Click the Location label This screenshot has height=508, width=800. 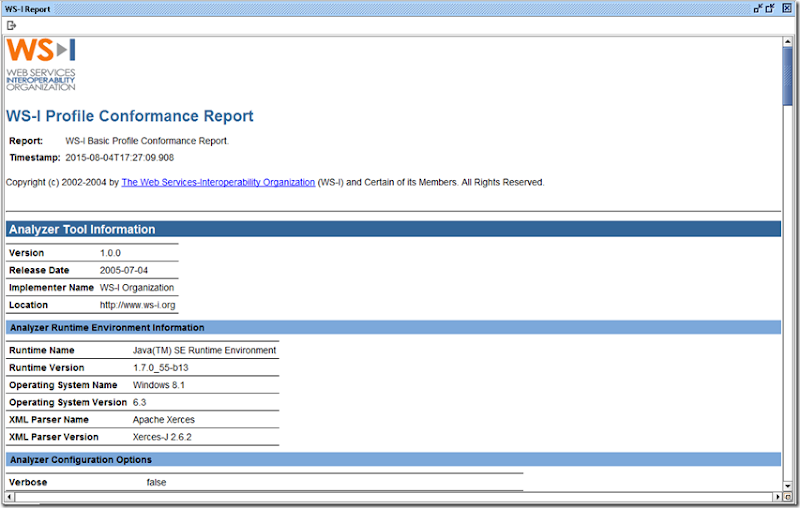click(x=28, y=305)
